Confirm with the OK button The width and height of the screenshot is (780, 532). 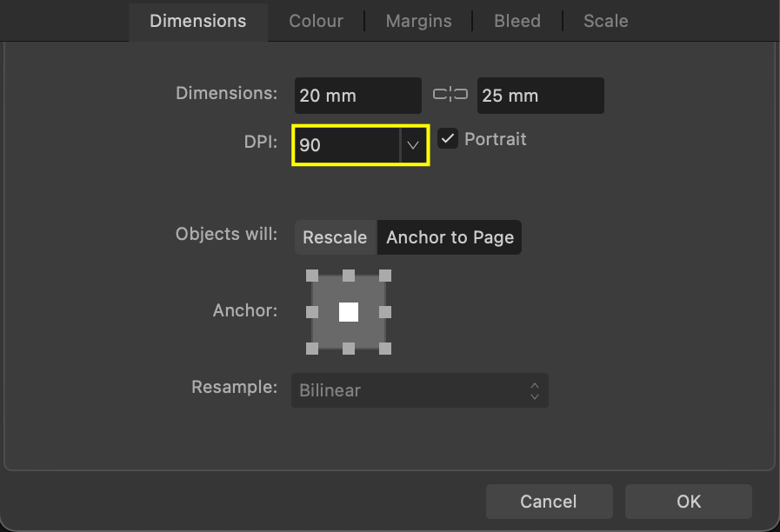click(688, 502)
